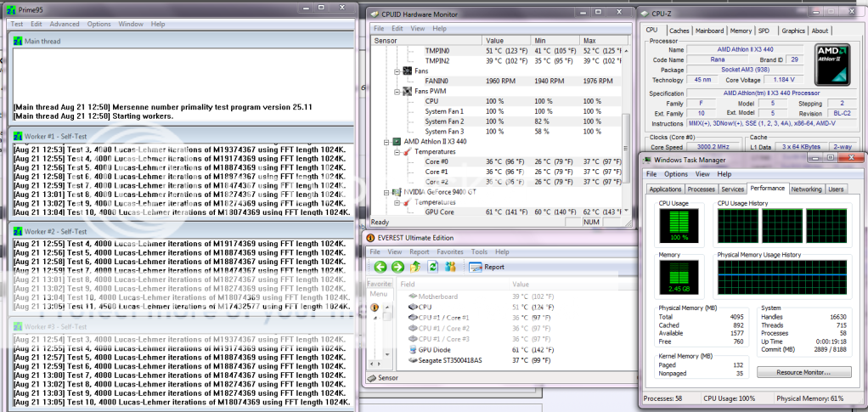Click the Sensor icon in EVEREST status bar
868x412 pixels.
pos(371,378)
